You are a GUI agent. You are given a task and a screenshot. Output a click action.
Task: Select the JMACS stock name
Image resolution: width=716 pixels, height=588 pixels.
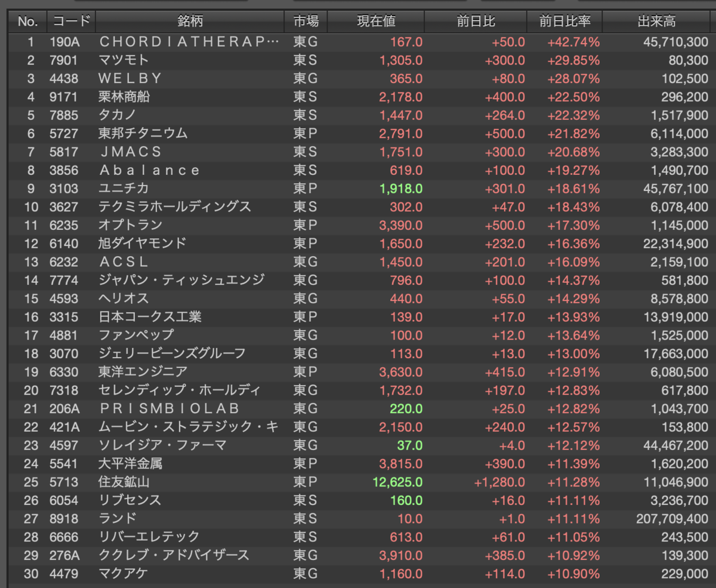coord(130,152)
